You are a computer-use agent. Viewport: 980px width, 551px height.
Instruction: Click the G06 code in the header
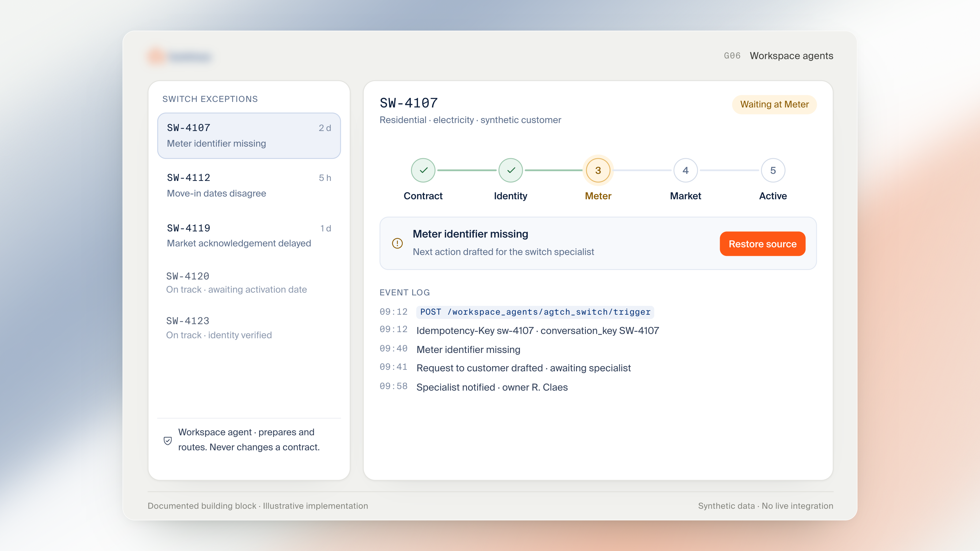coord(732,56)
